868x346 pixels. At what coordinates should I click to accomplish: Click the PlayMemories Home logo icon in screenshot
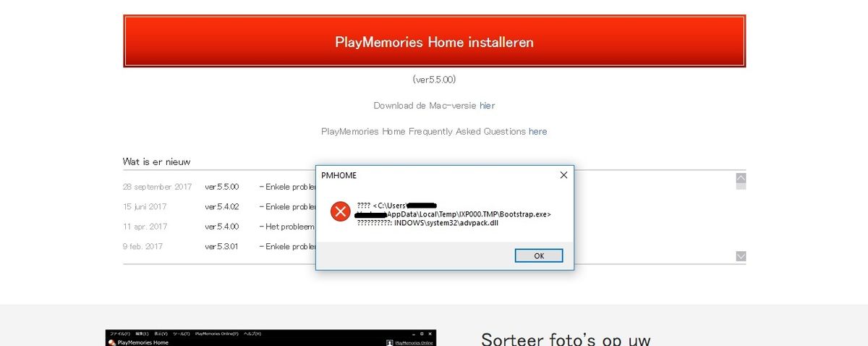(111, 342)
